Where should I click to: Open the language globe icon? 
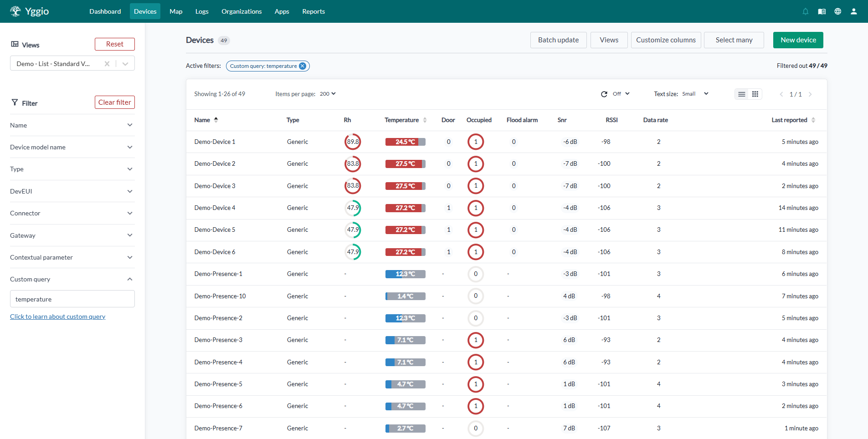pos(838,11)
